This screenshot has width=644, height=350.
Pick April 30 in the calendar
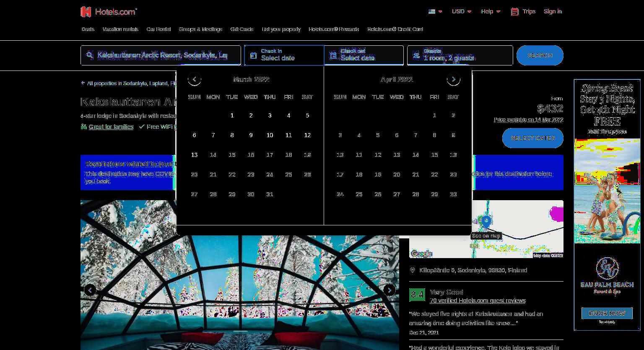[453, 194]
